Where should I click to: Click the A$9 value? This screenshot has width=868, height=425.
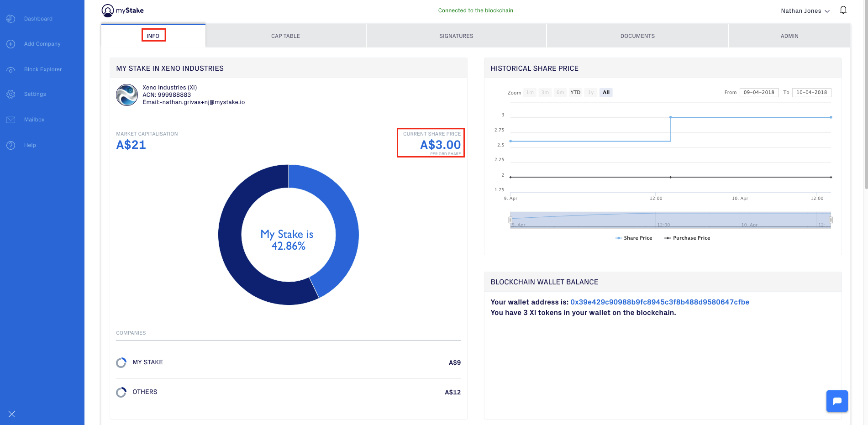[455, 362]
